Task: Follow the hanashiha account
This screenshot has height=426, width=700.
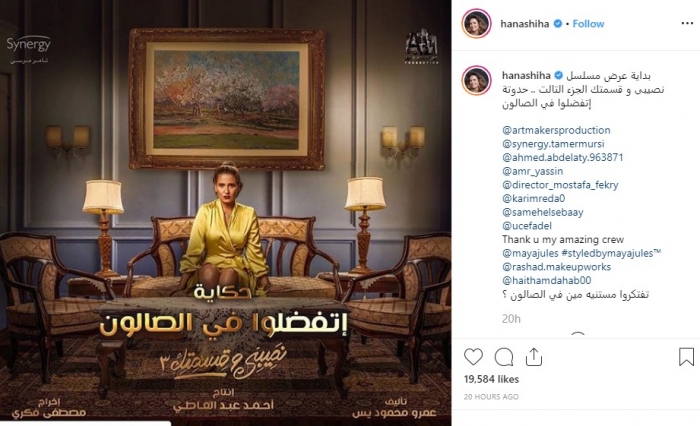Action: pos(588,24)
